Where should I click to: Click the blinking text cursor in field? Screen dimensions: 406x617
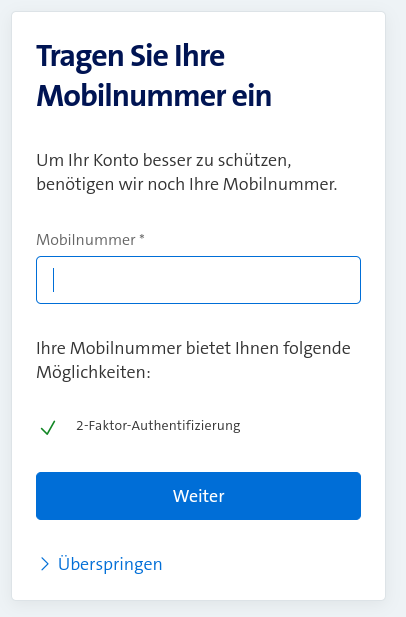54,280
